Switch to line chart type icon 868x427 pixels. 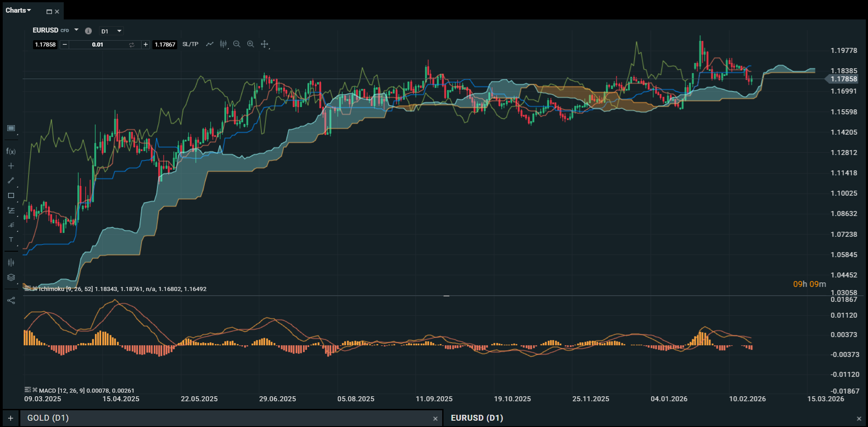(x=210, y=44)
